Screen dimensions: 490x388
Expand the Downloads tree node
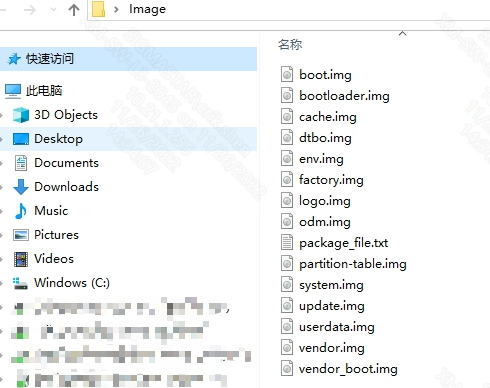(2, 187)
